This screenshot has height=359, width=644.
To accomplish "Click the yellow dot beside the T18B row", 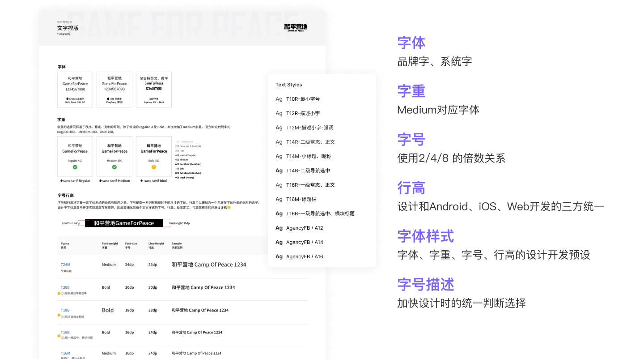I will [59, 315].
